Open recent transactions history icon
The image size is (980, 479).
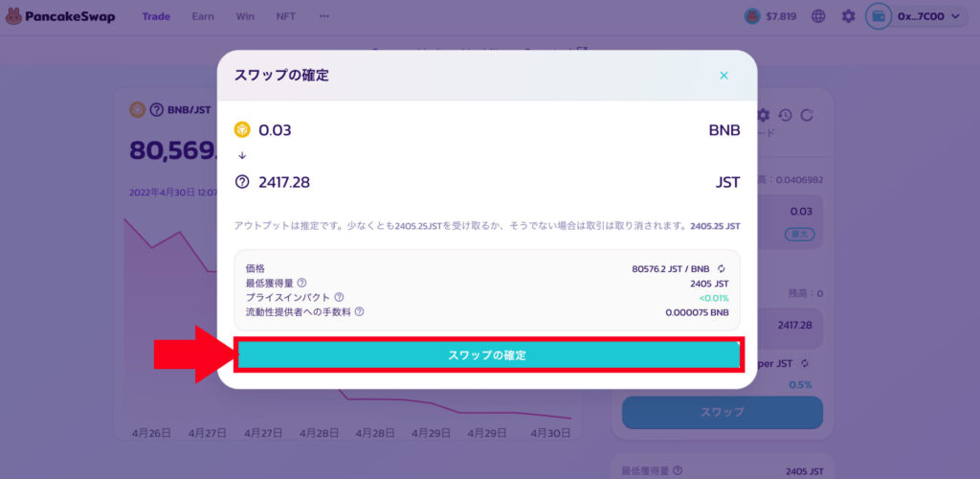785,115
